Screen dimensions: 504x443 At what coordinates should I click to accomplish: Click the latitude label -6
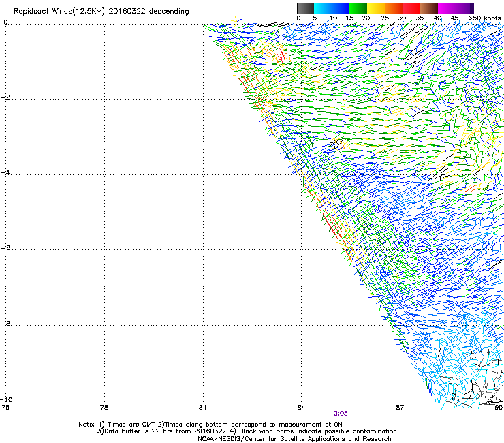point(5,248)
